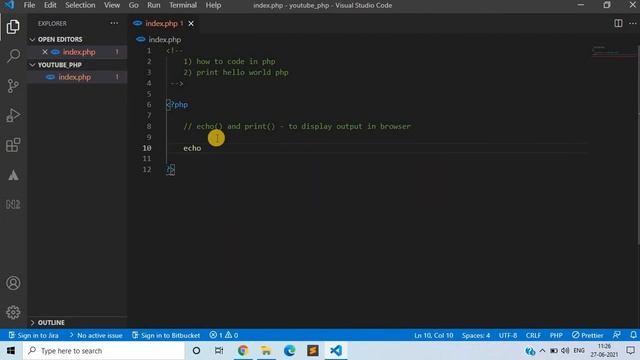This screenshot has width=640, height=360.
Task: Click the editor vertical scrollbar
Action: [638, 139]
